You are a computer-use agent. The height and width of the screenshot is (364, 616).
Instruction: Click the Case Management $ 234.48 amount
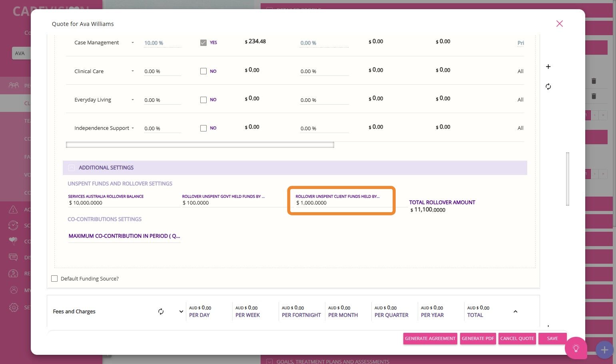pyautogui.click(x=255, y=42)
